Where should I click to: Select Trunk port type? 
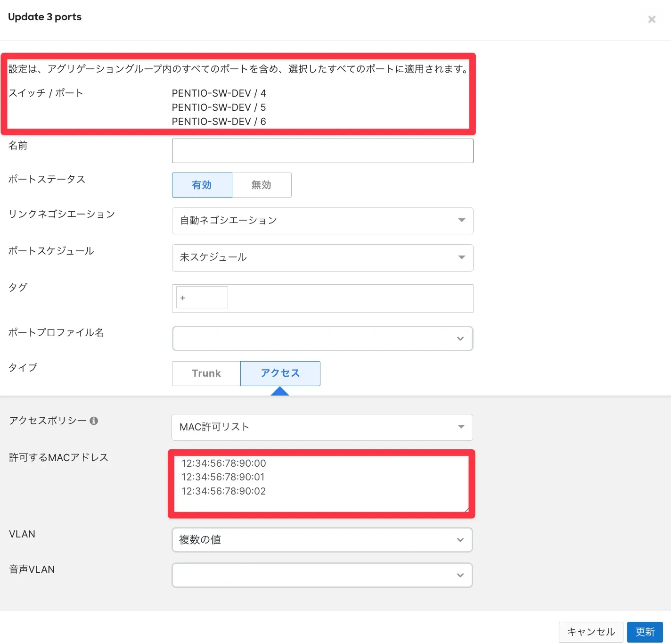pyautogui.click(x=206, y=373)
